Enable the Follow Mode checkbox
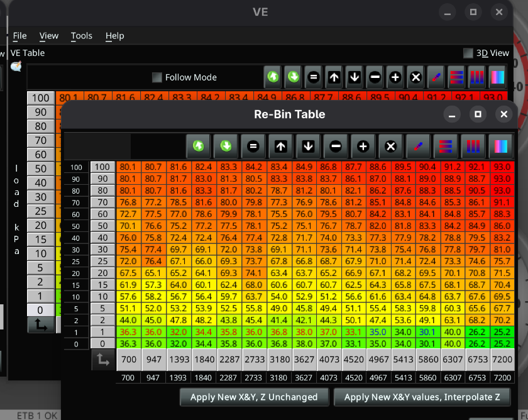 click(157, 77)
